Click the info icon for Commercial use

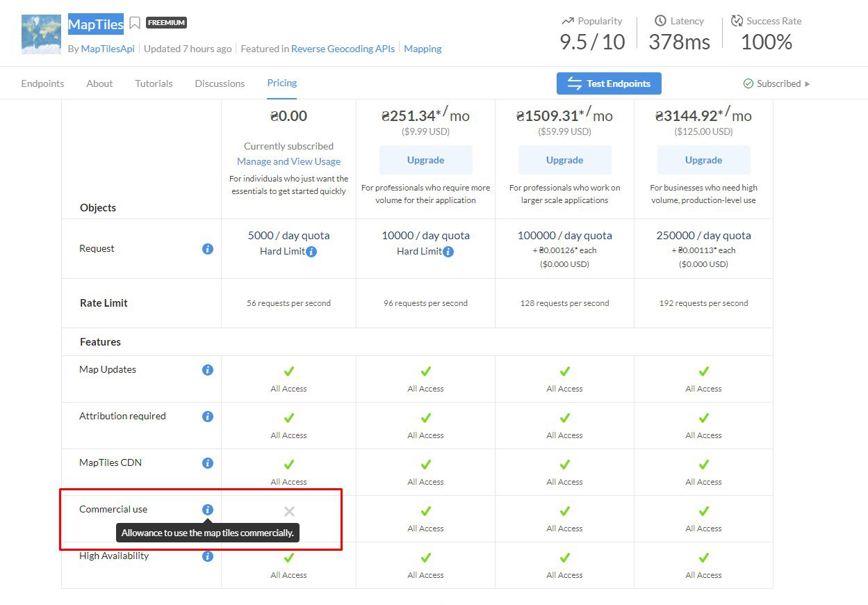[207, 510]
